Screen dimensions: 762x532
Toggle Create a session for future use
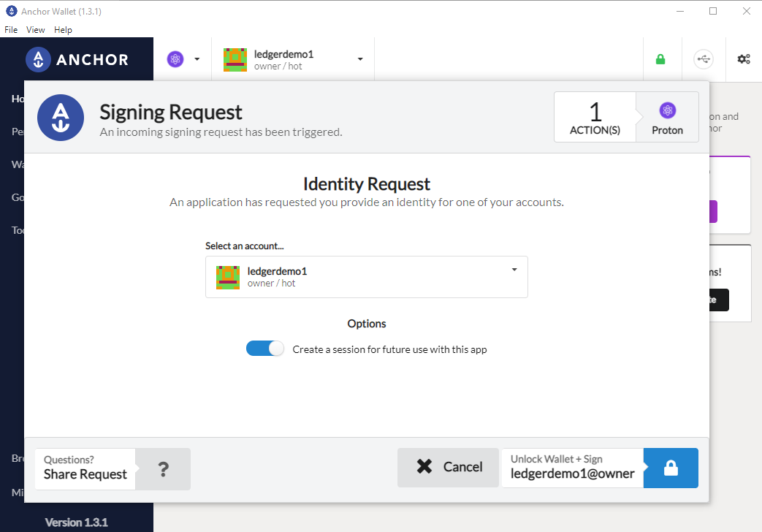(265, 349)
